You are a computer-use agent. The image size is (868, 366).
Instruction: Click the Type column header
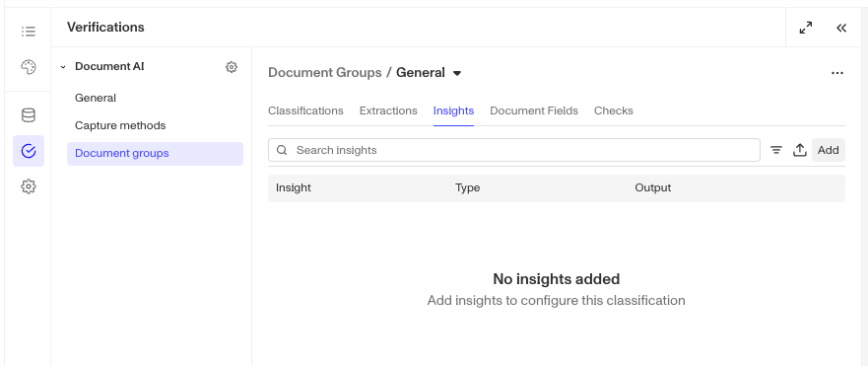point(467,188)
